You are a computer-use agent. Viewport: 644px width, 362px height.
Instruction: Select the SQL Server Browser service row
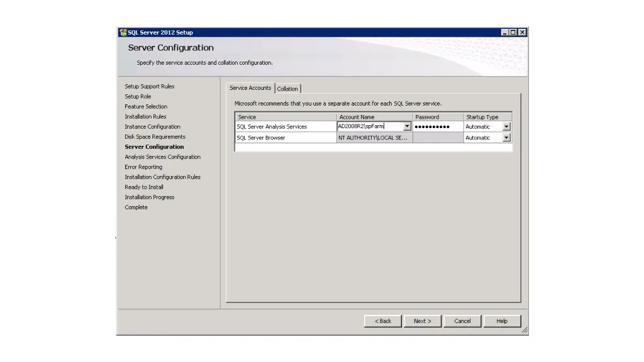286,138
